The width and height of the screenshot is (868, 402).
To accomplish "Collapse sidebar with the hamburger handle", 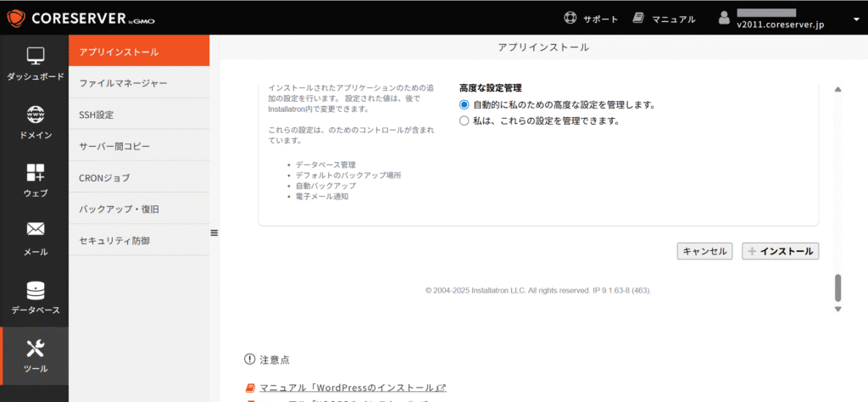I will click(214, 233).
